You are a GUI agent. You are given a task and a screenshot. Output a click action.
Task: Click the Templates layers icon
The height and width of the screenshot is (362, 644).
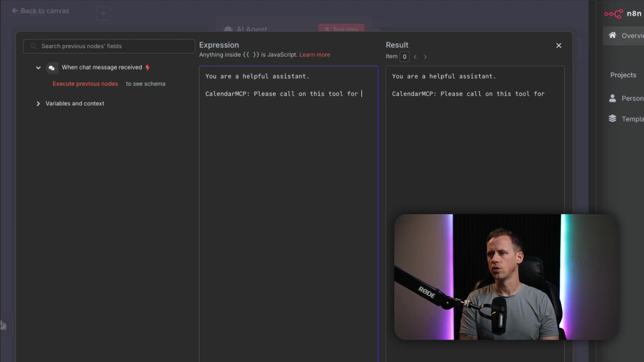click(x=612, y=119)
